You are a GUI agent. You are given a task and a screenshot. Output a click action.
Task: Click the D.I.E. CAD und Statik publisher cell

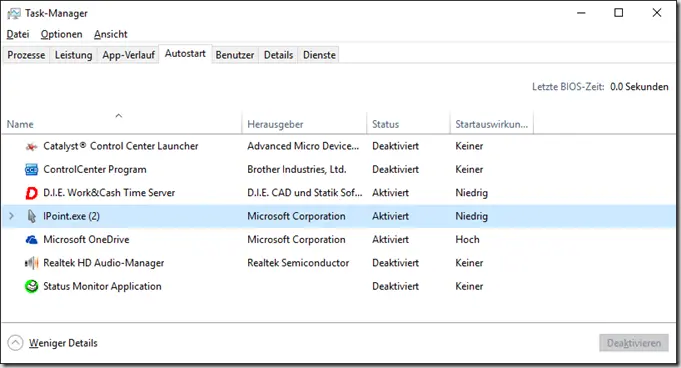(x=304, y=193)
